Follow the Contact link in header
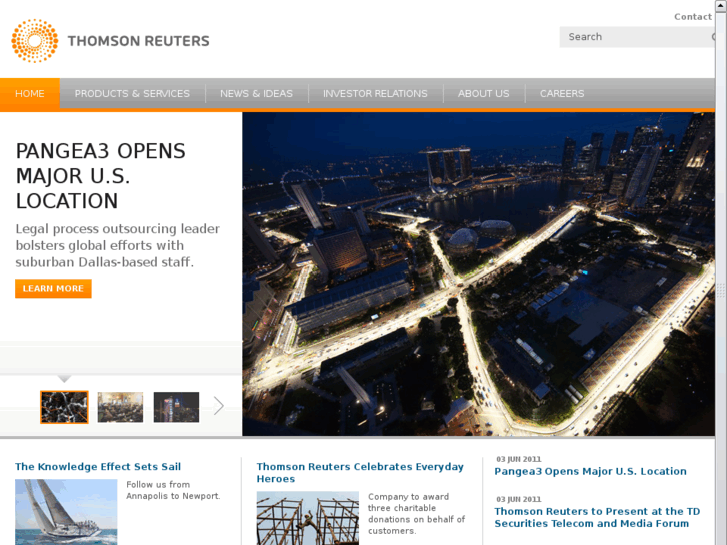The height and width of the screenshot is (545, 727). 693,17
